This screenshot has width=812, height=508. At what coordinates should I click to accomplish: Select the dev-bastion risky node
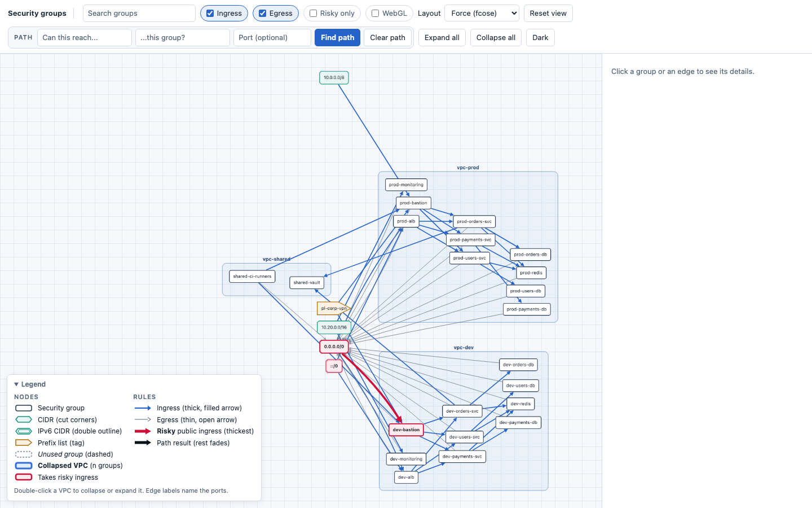pyautogui.click(x=406, y=430)
